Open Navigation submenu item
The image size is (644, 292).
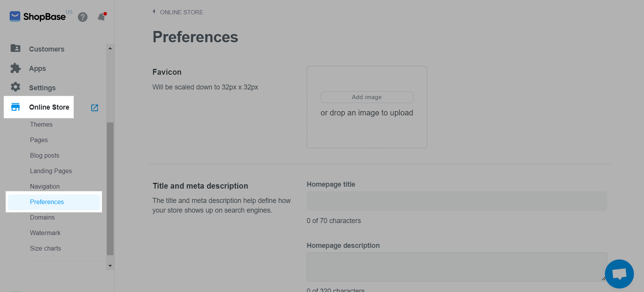(x=45, y=186)
